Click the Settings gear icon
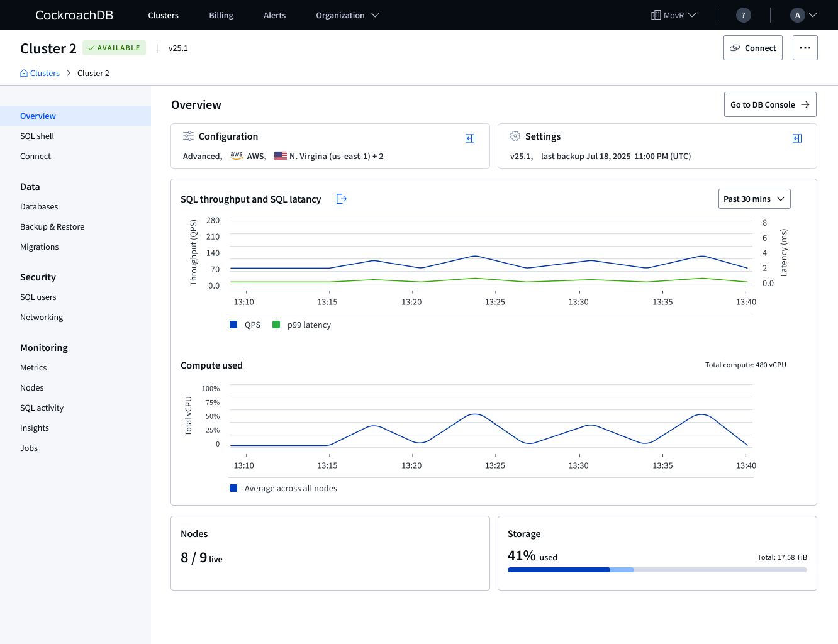The width and height of the screenshot is (838, 644). (x=515, y=136)
